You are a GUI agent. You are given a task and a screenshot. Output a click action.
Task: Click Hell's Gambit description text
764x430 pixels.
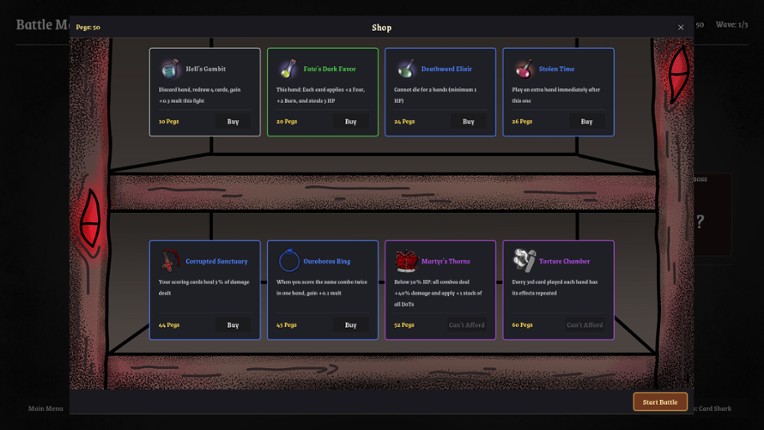(x=200, y=95)
